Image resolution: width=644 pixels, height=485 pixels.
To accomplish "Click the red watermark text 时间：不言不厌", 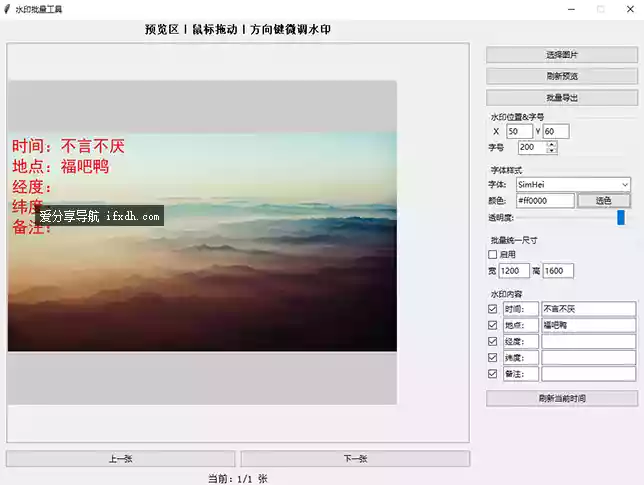I will point(68,146).
